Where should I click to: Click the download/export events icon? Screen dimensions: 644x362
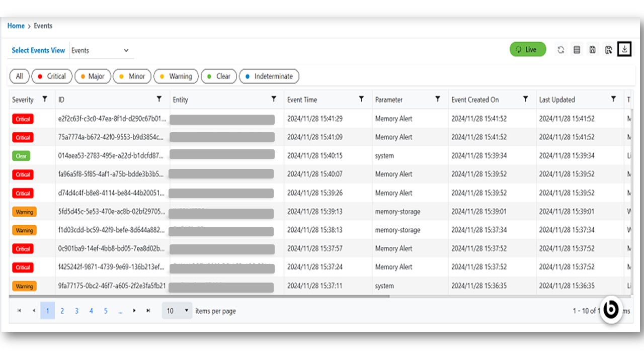point(624,49)
